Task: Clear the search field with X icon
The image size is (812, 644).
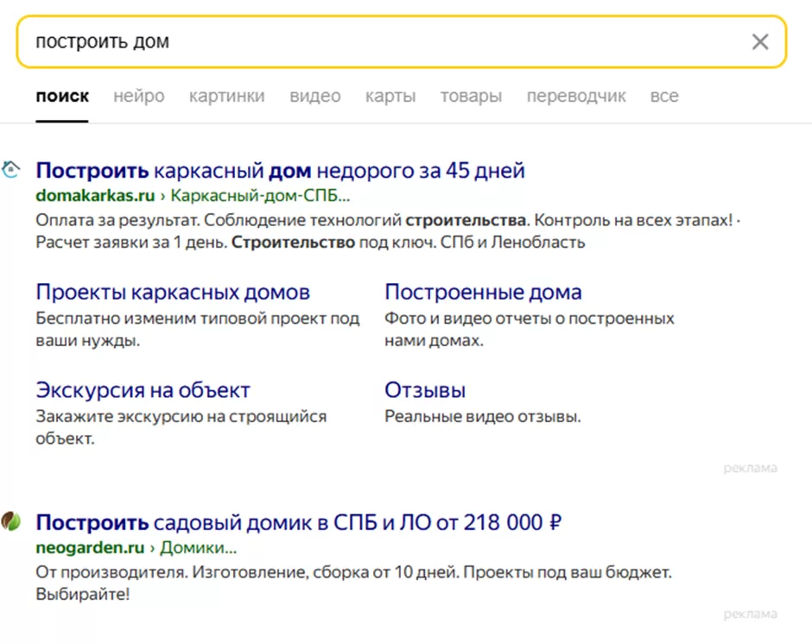Action: point(759,41)
